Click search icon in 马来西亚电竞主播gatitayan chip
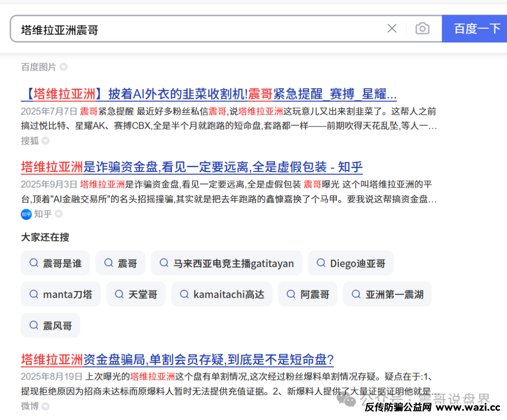The height and width of the screenshot is (420, 507). click(164, 263)
